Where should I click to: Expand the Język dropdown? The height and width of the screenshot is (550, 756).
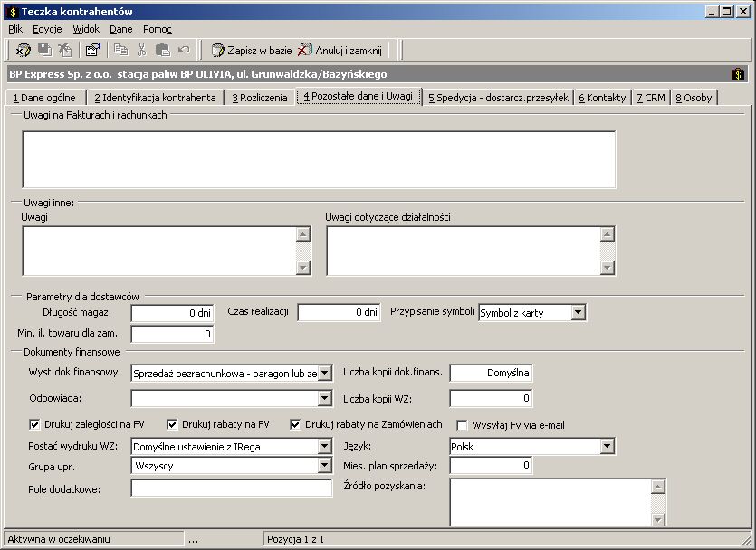click(607, 447)
